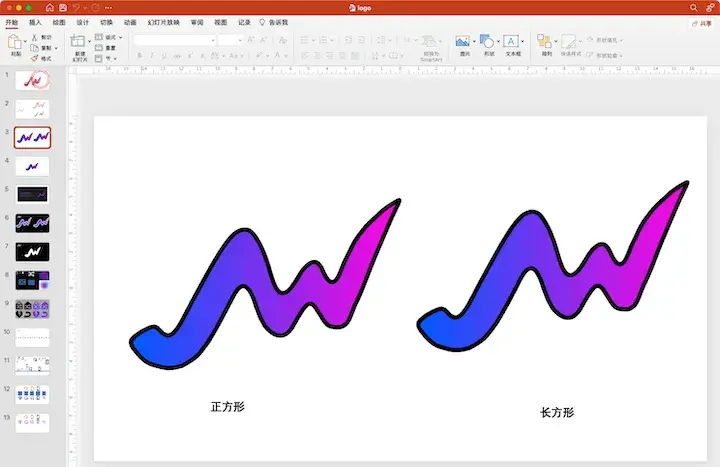Select slide 1 thumbnail in slide panel
The image size is (720, 467).
tap(32, 80)
